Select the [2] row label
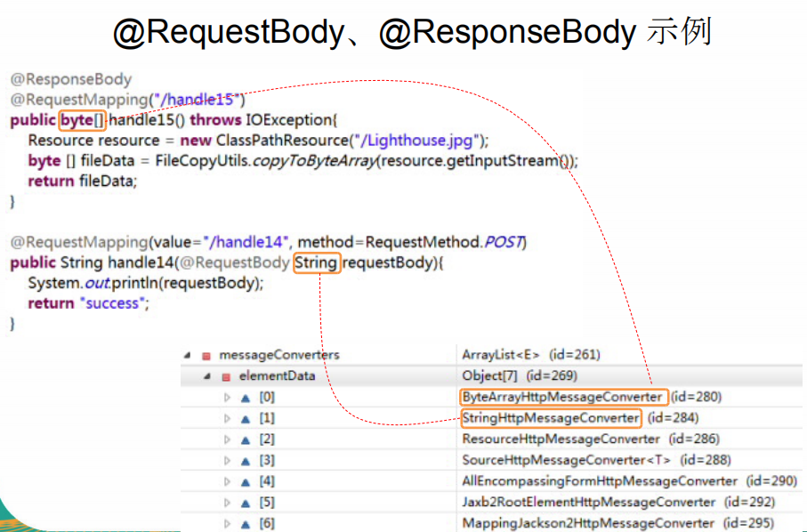 tap(267, 439)
